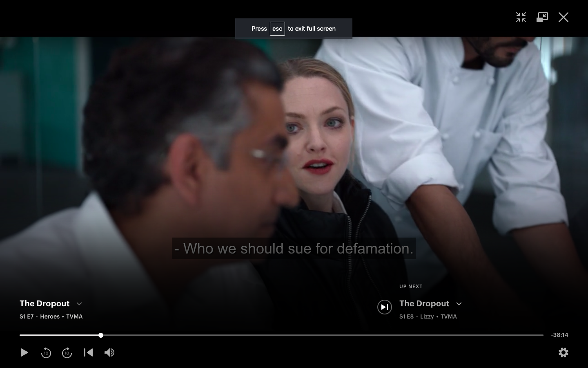The width and height of the screenshot is (588, 368).
Task: Play next episode via Up Next icon
Action: [x=385, y=307]
